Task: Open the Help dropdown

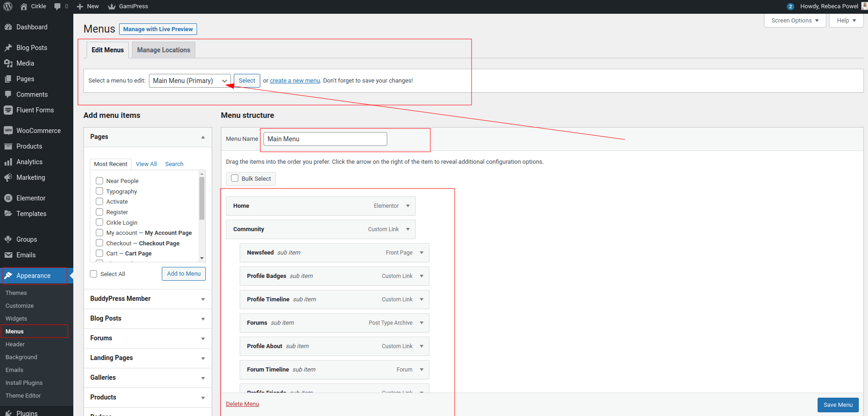Action: click(x=846, y=21)
